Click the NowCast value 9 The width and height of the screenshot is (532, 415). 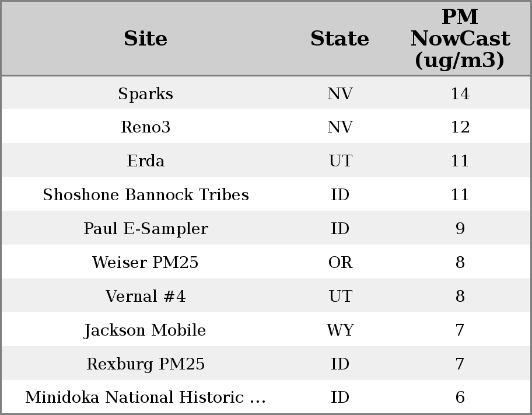460,229
